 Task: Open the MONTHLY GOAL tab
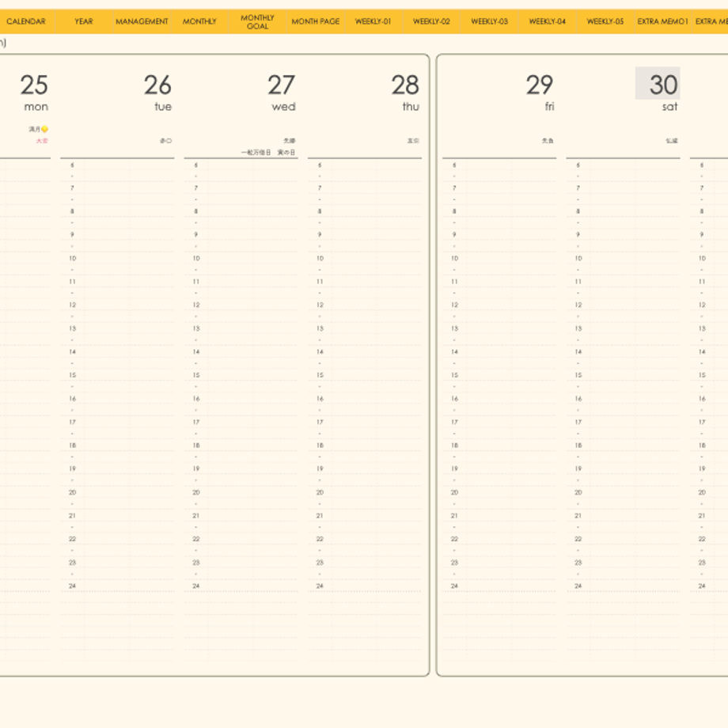click(x=258, y=21)
